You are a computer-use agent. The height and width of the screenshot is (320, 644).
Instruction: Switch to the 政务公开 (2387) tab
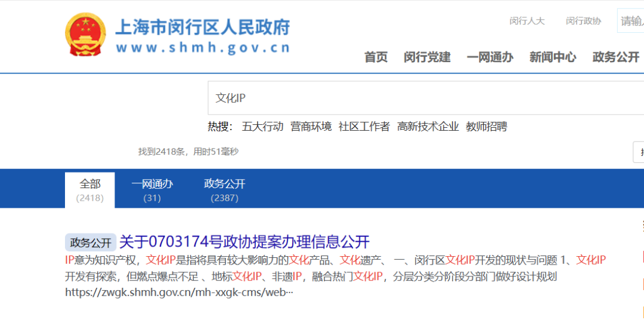[224, 190]
